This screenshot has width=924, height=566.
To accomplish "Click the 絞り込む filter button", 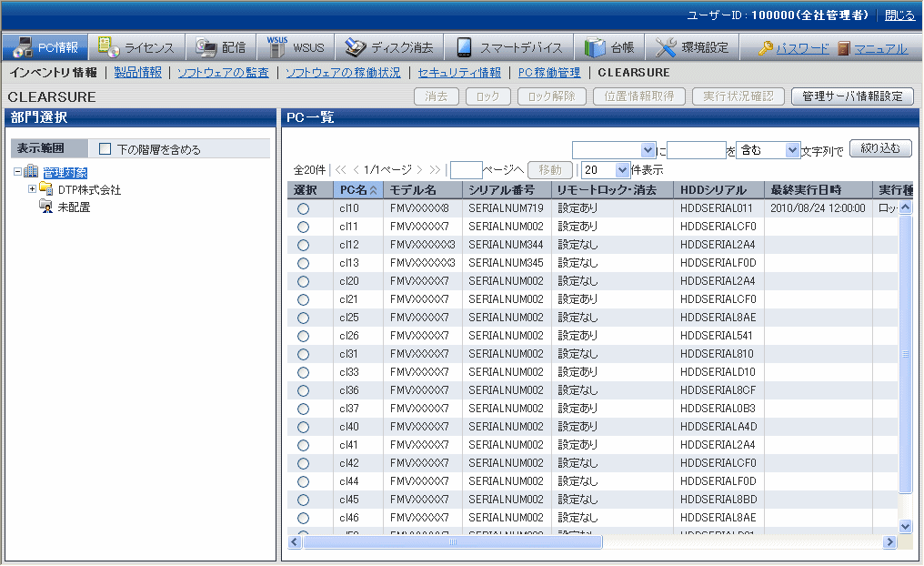I will 880,149.
